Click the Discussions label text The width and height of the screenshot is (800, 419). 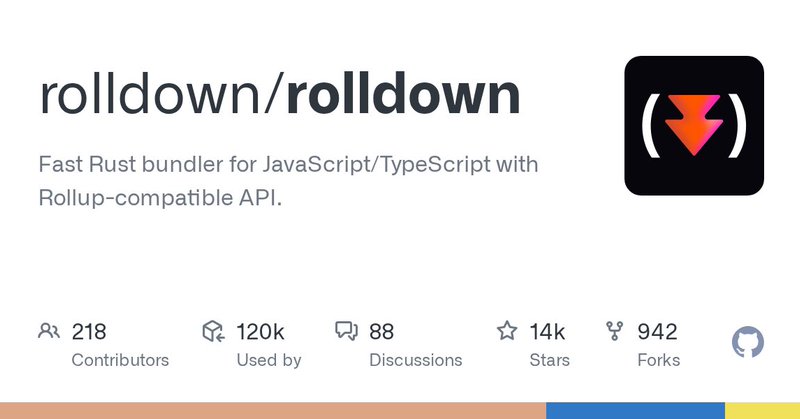[416, 360]
